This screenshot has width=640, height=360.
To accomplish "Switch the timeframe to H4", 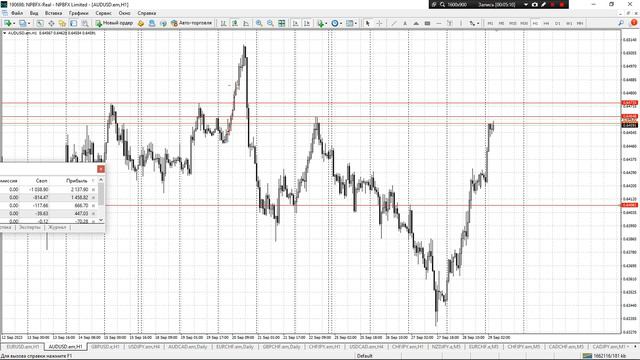I will coord(546,23).
